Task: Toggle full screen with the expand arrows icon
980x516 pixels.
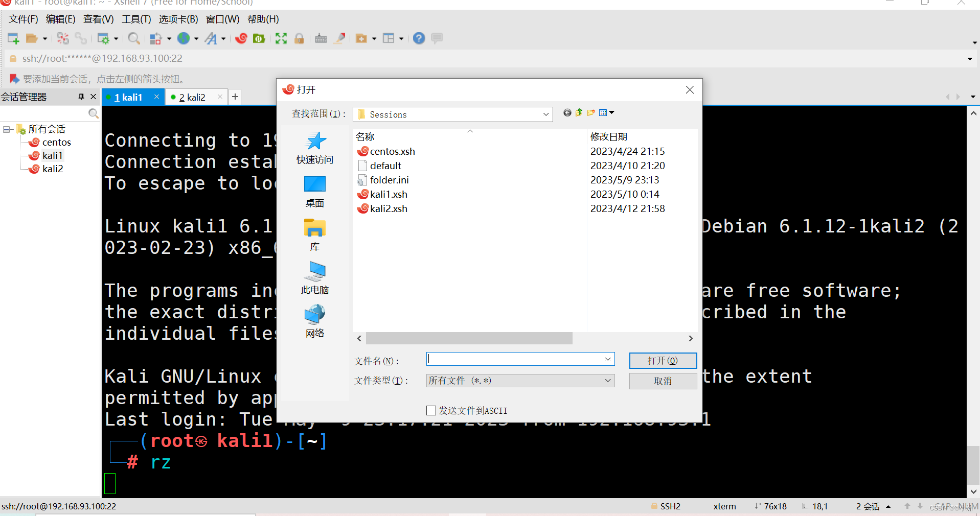Action: click(281, 38)
